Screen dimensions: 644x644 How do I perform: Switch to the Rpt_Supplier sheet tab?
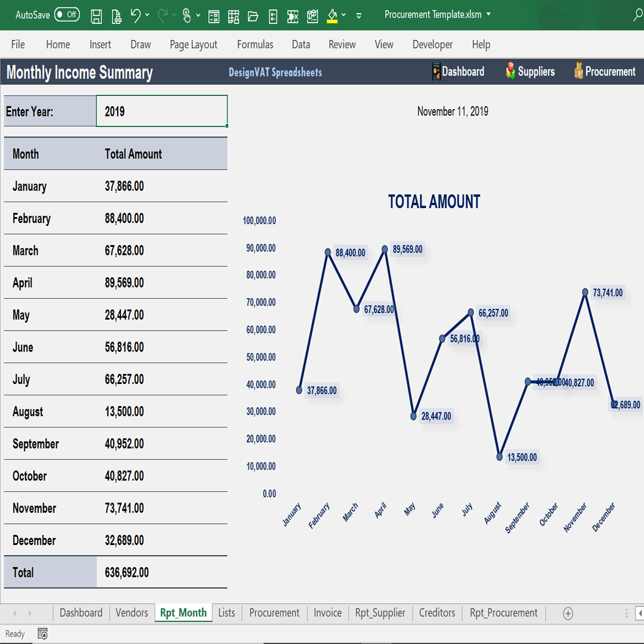(x=380, y=612)
